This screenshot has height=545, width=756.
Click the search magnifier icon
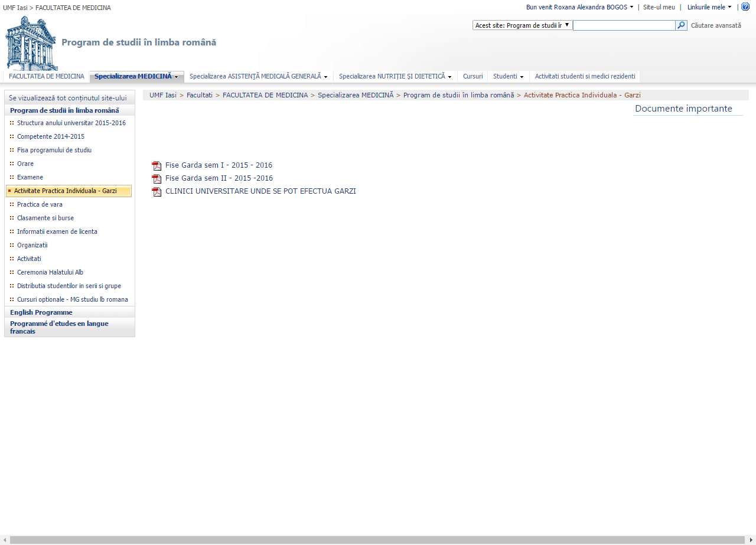click(681, 25)
